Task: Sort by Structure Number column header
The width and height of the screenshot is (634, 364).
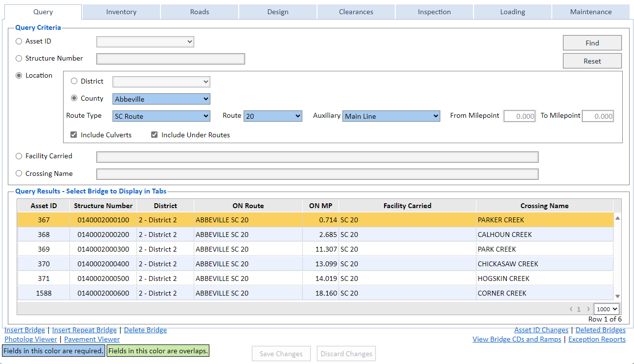Action: 103,206
